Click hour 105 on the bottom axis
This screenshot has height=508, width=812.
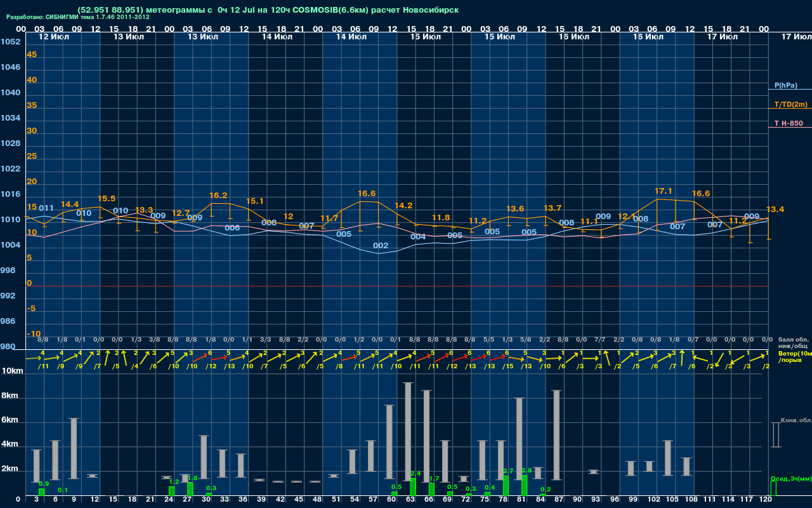[x=672, y=500]
